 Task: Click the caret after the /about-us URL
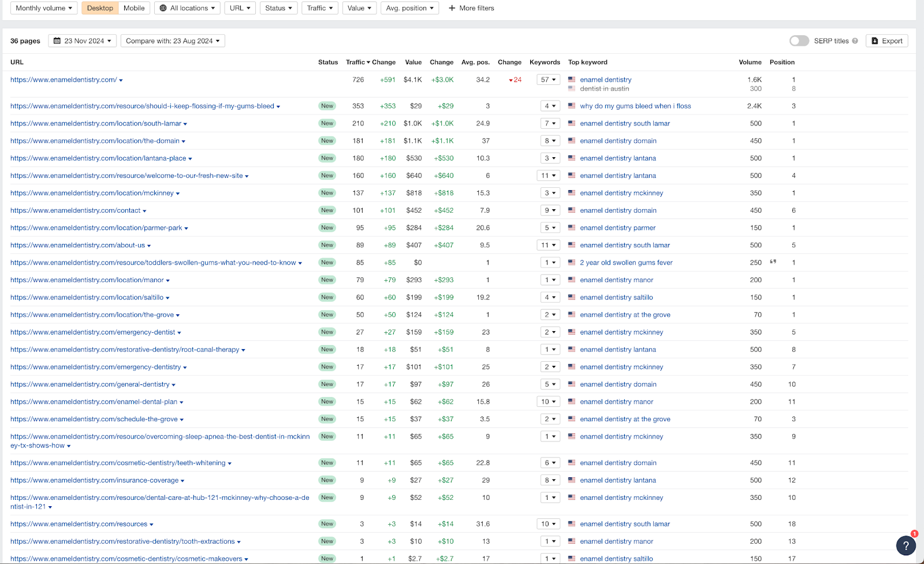click(x=149, y=246)
